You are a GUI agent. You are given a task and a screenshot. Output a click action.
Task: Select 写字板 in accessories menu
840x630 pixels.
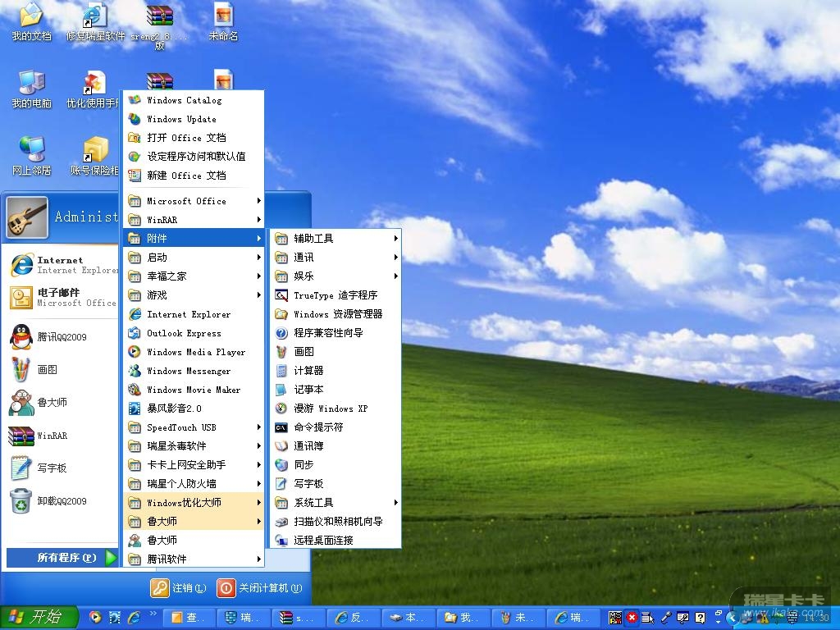(308, 484)
